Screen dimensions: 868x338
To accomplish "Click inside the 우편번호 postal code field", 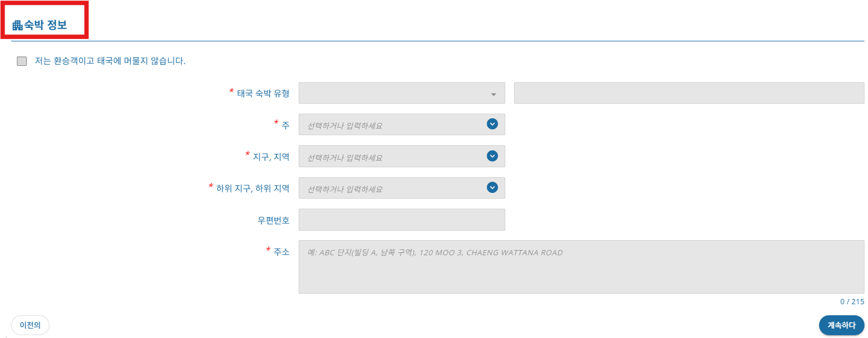I will [402, 220].
